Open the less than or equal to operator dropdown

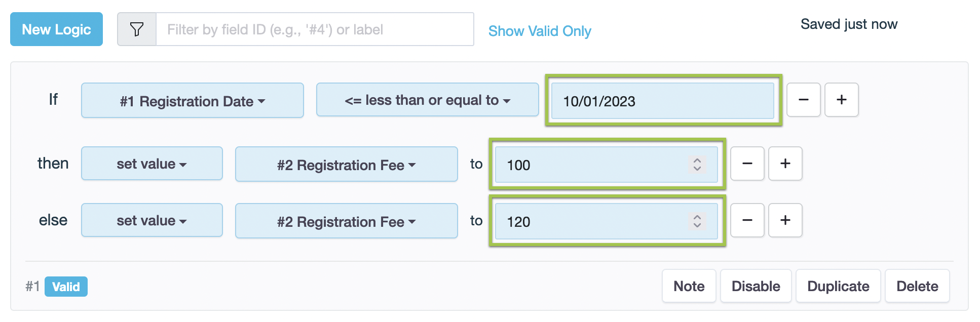pyautogui.click(x=427, y=100)
